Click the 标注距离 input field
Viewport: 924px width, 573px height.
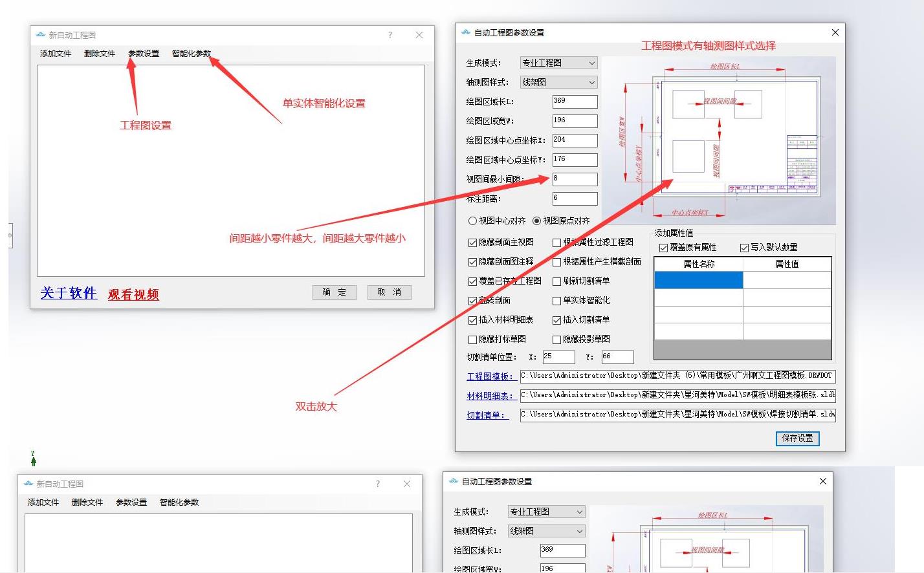575,199
